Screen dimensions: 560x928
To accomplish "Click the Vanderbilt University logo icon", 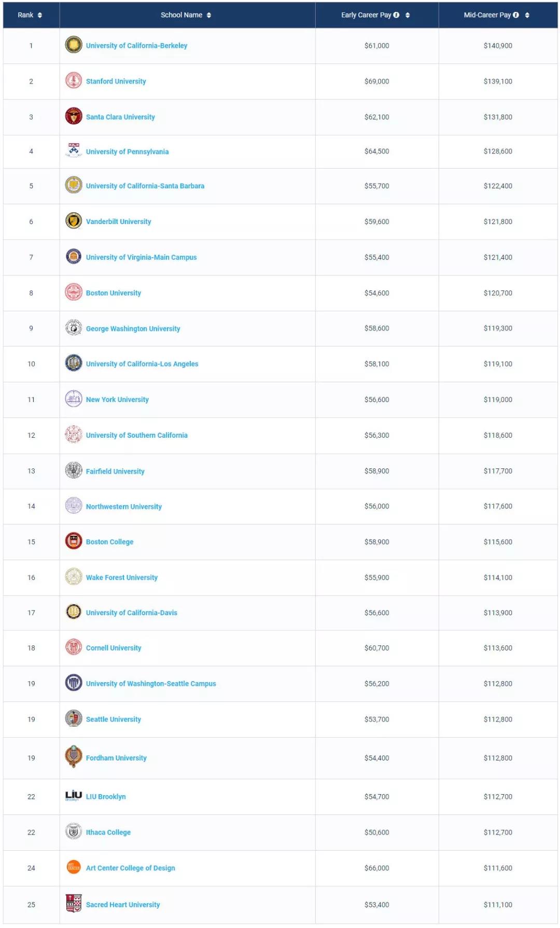I will click(x=74, y=221).
